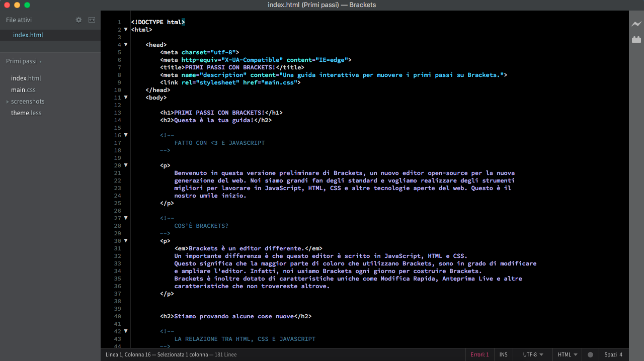
Task: Toggle Spazi indentation type
Action: pyautogui.click(x=610, y=354)
